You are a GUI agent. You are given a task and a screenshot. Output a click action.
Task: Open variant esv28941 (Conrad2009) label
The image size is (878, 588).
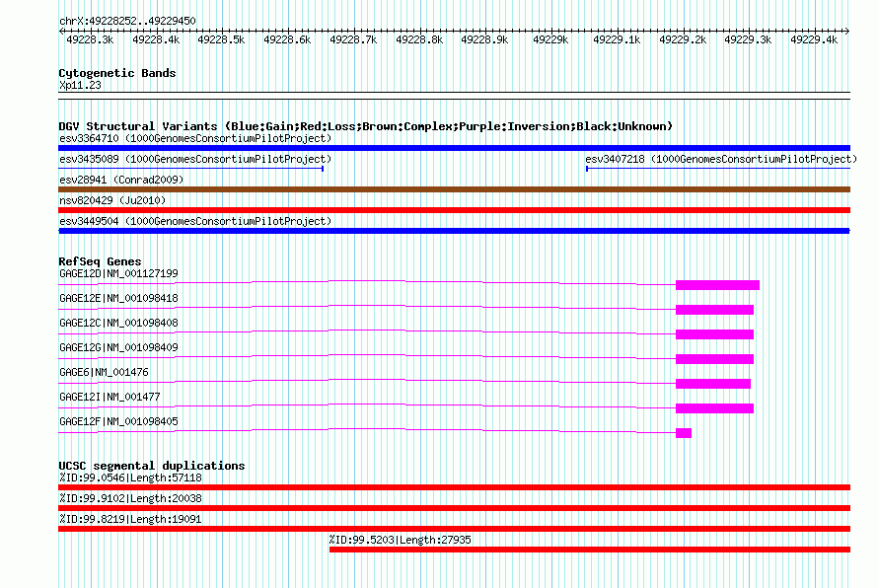[x=121, y=180]
